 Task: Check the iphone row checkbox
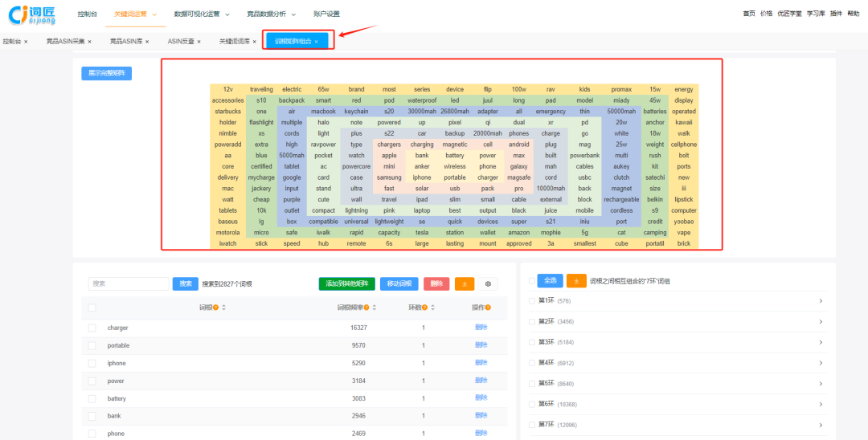pyautogui.click(x=92, y=363)
